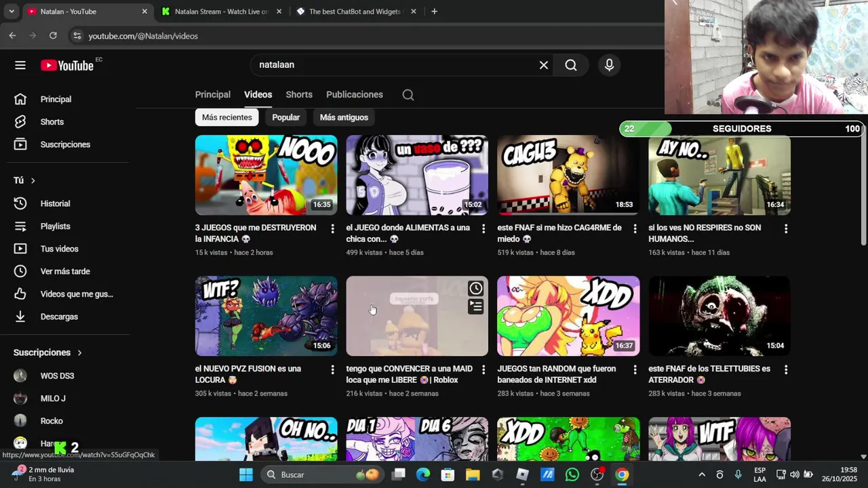
Task: Open options menu for FNAF CAG4RME video
Action: pos(635,229)
